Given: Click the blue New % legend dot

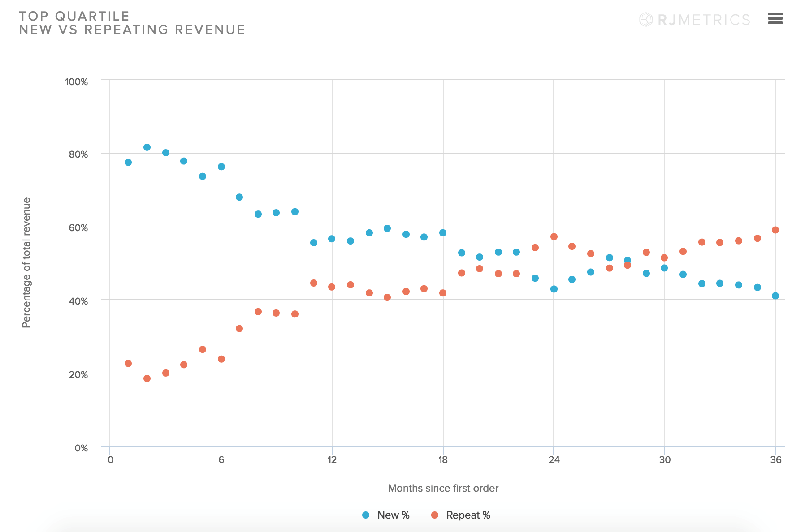Looking at the screenshot, I should 366,515.
